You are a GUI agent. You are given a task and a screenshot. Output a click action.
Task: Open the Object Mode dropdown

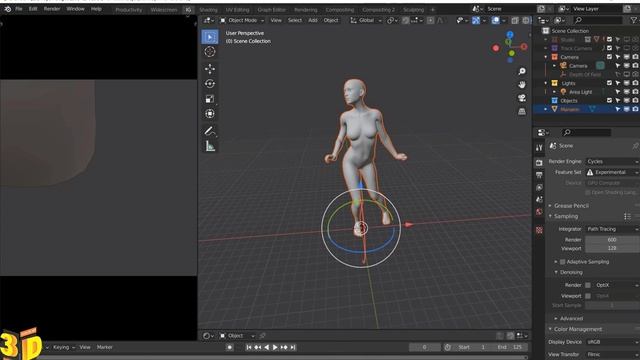(x=242, y=20)
